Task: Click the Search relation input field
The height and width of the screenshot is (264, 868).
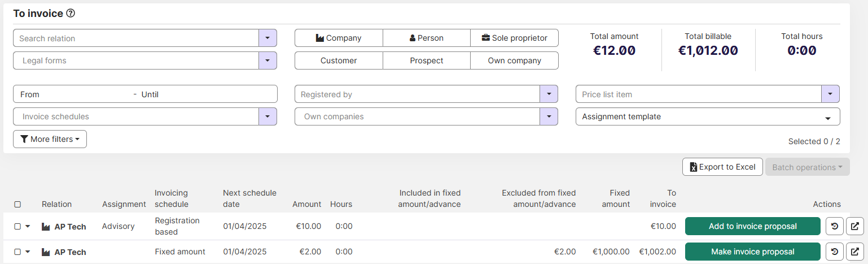Action: (135, 38)
